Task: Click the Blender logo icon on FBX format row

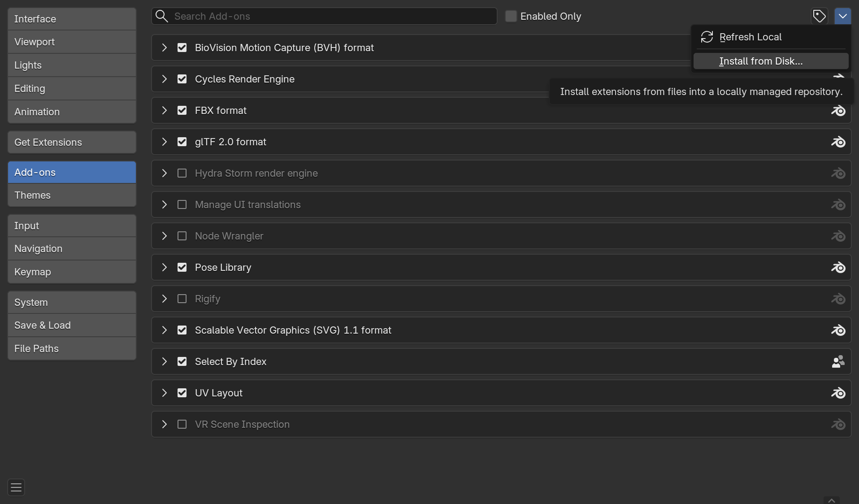Action: pos(838,111)
